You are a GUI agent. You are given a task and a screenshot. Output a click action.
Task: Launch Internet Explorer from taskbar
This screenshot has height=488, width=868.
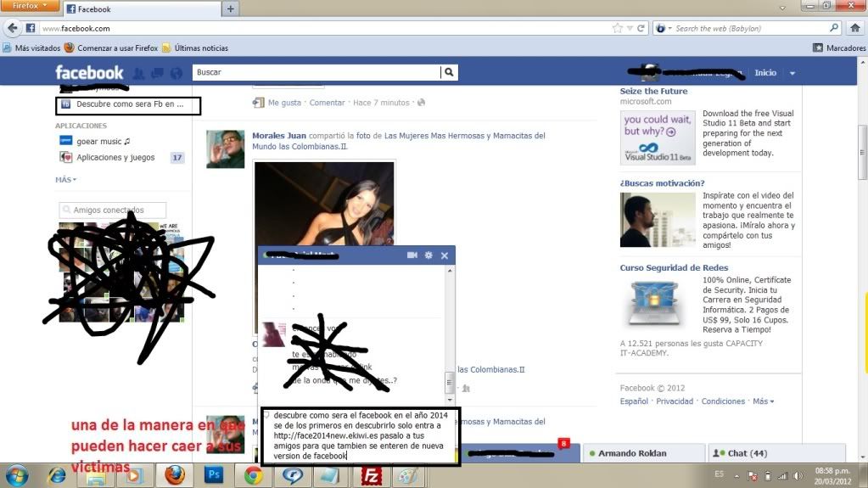coord(56,475)
